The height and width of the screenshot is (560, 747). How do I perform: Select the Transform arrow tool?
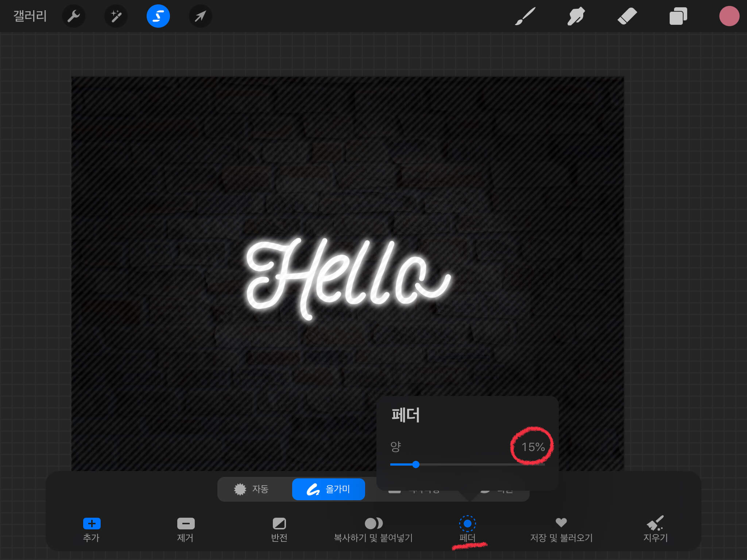click(x=200, y=16)
